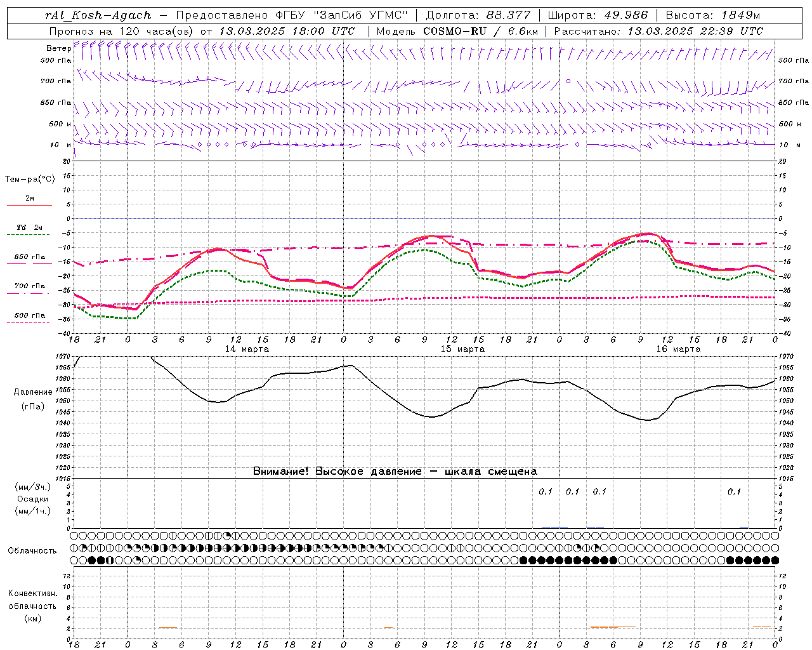Viewport: 812px width, 650px height.
Task: Select the Td 2м dew point legend entry
Action: pyautogui.click(x=30, y=227)
